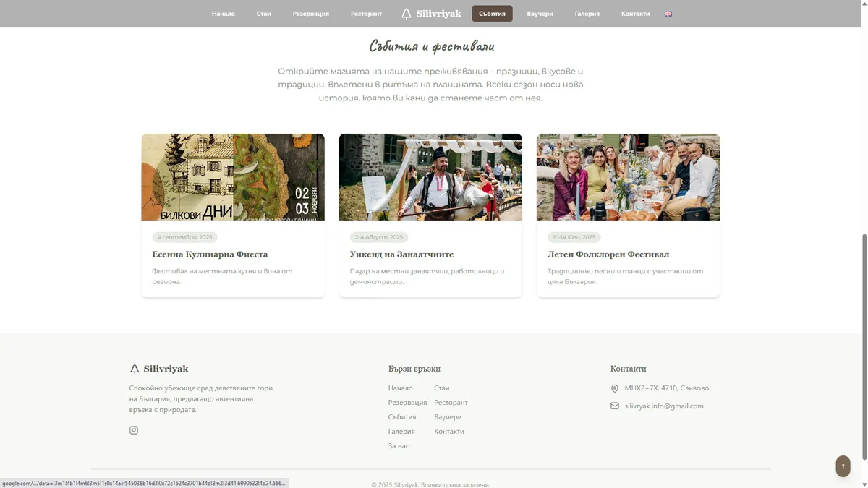
Task: Open "Ресторант" from the top navigation
Action: (x=366, y=13)
